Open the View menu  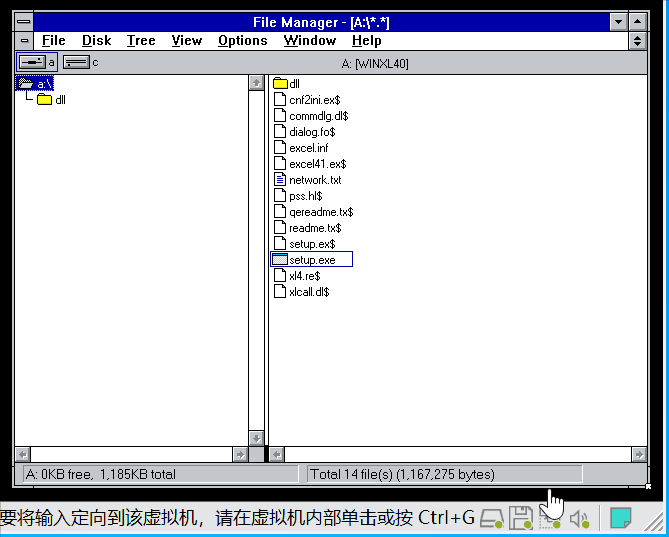[186, 41]
